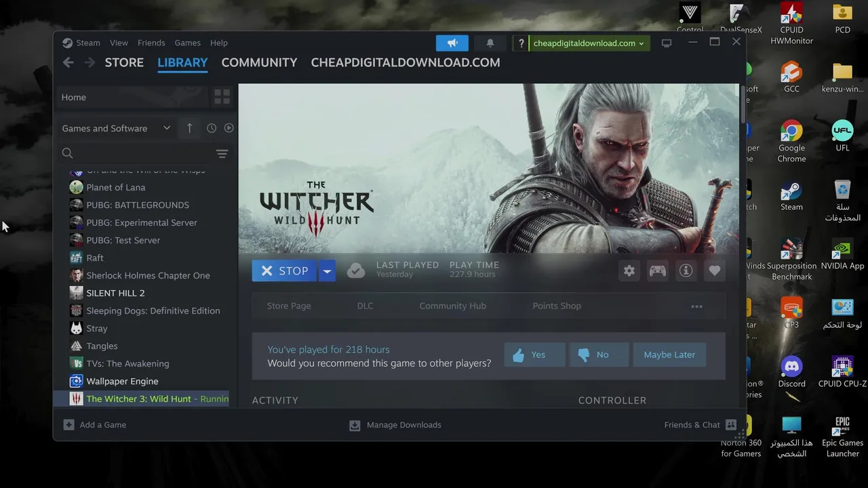Click the cloud sync status icon
The height and width of the screenshot is (488, 868).
pos(356,270)
